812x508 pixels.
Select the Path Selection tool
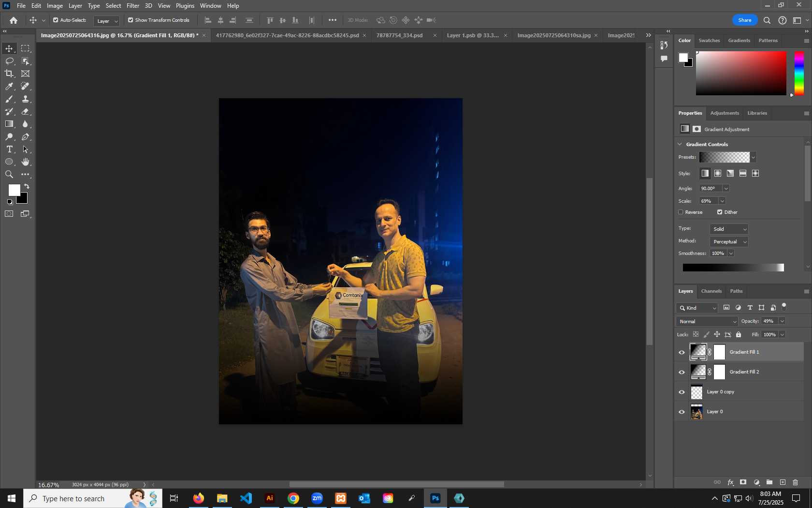[25, 149]
